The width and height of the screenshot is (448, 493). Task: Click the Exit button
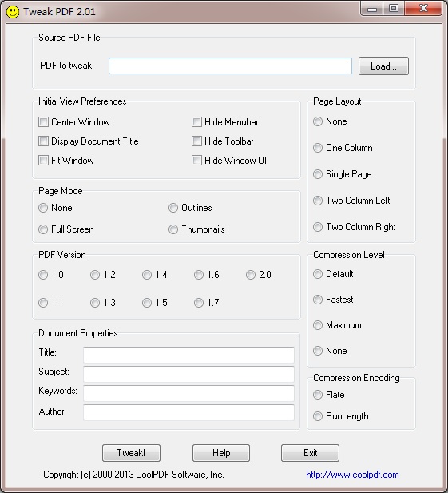point(310,453)
